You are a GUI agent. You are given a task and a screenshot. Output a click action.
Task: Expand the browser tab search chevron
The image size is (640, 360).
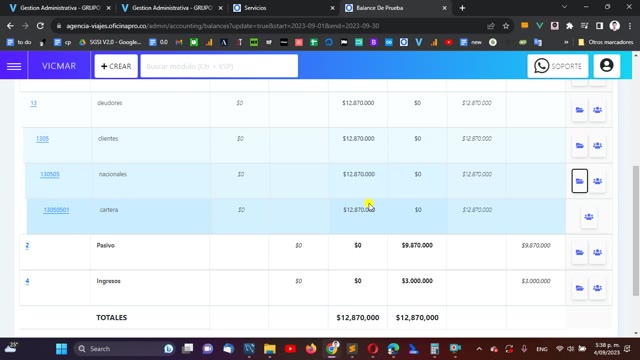pos(564,7)
